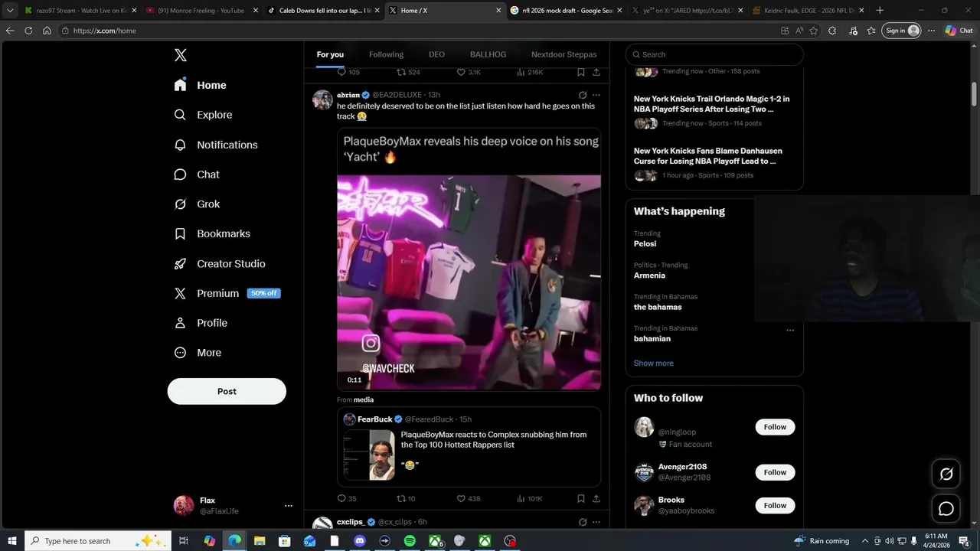Expand the More menu in sidebar
The image size is (980, 551).
tap(198, 353)
